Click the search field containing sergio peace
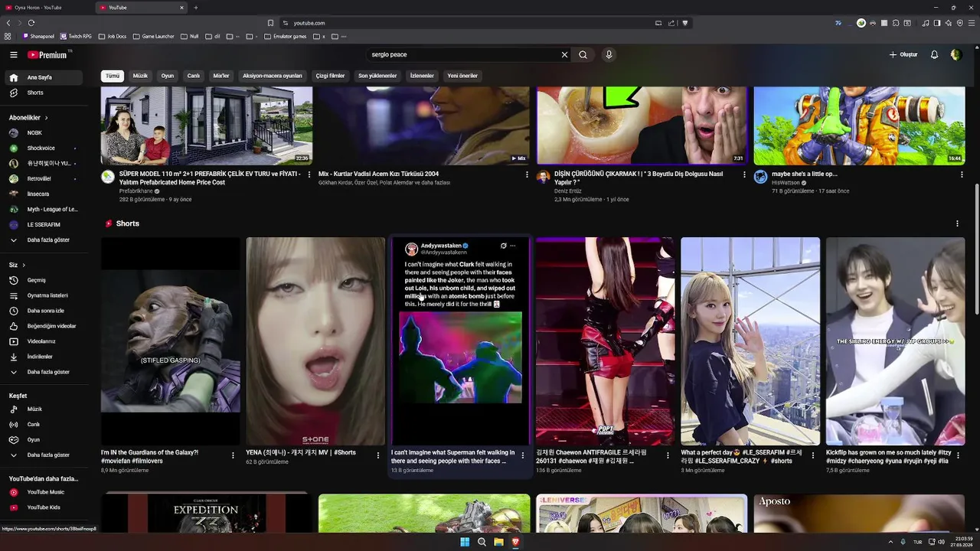Image resolution: width=980 pixels, height=551 pixels. tap(463, 54)
